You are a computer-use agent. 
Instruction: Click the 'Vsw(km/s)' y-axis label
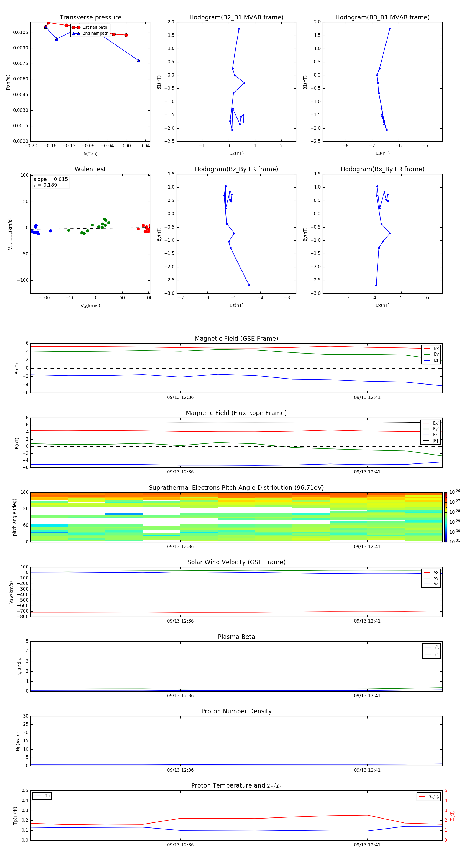click(x=11, y=592)
